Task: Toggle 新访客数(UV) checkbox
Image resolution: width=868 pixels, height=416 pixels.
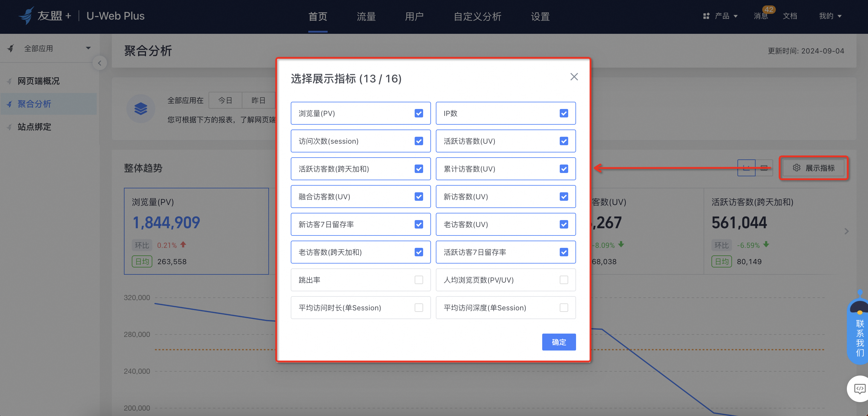Action: [564, 197]
